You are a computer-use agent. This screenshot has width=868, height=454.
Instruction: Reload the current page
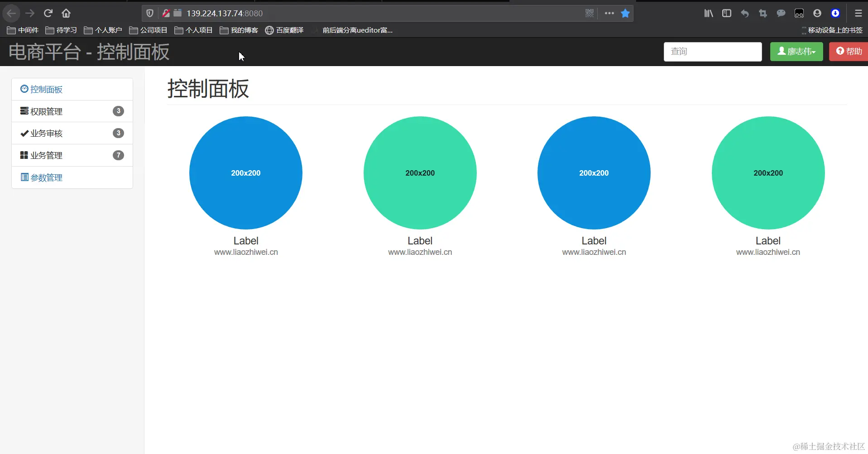point(48,14)
